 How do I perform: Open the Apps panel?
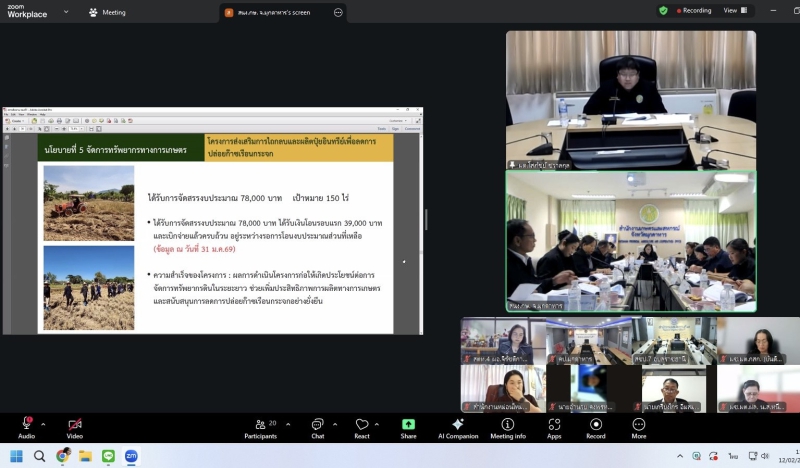click(x=554, y=425)
